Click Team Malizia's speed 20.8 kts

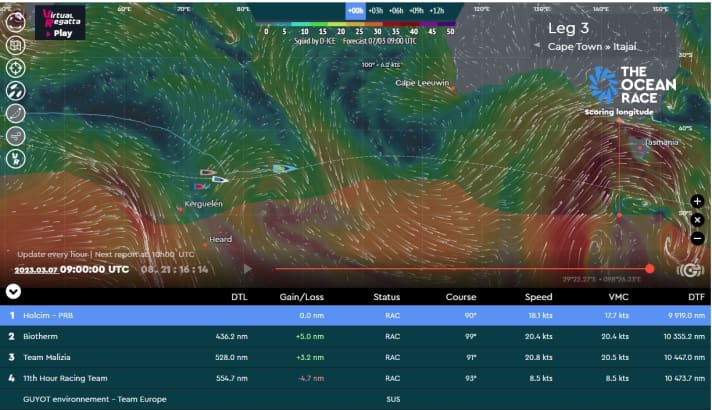[x=539, y=357]
